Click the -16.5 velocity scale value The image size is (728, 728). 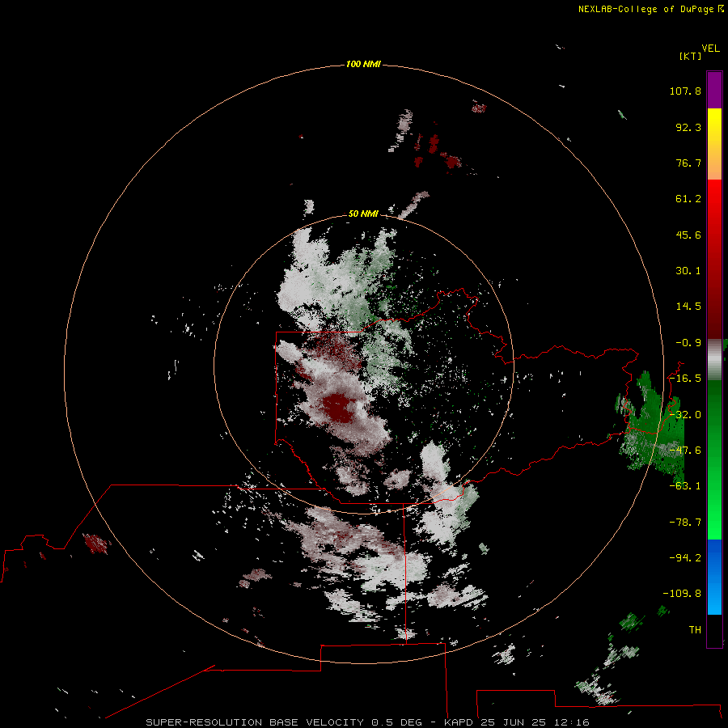click(685, 379)
